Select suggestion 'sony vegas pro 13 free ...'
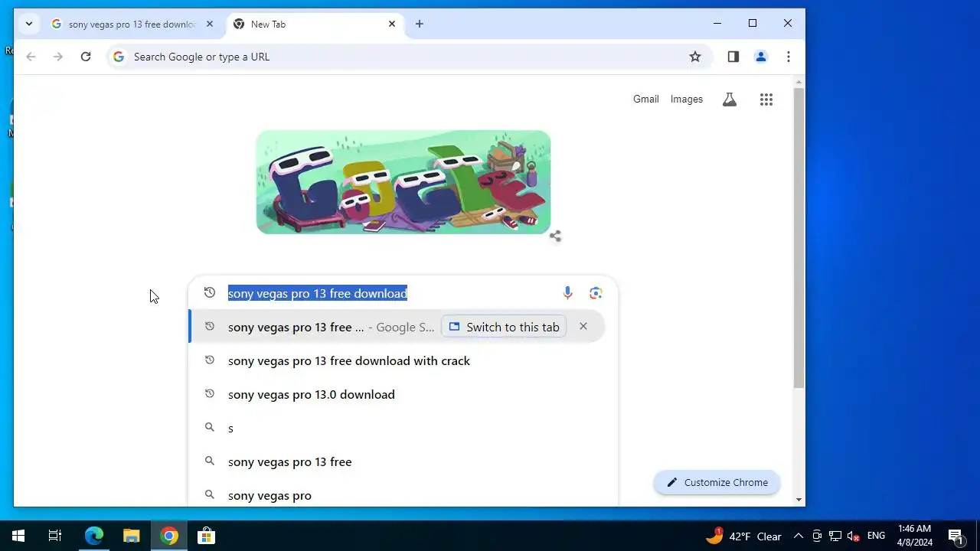The height and width of the screenshot is (551, 980). (x=397, y=327)
